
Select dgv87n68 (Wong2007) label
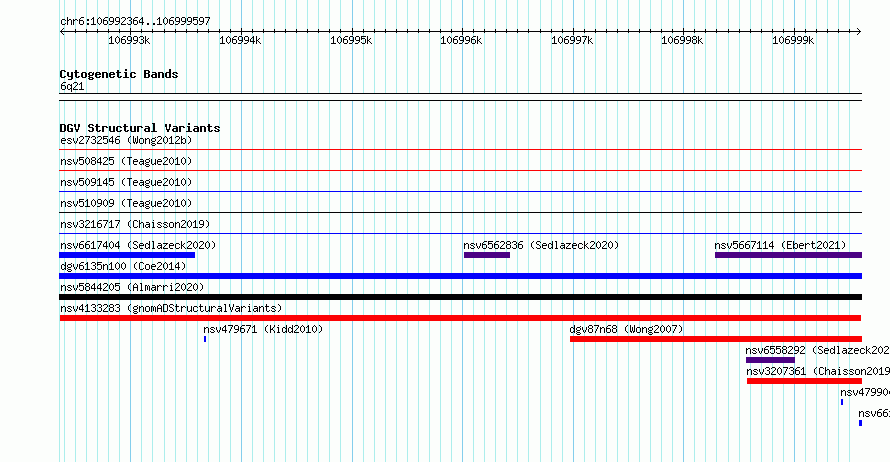click(626, 329)
